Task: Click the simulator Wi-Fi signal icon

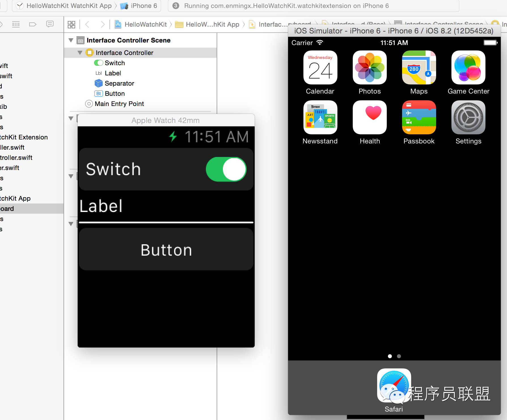Action: pyautogui.click(x=320, y=43)
